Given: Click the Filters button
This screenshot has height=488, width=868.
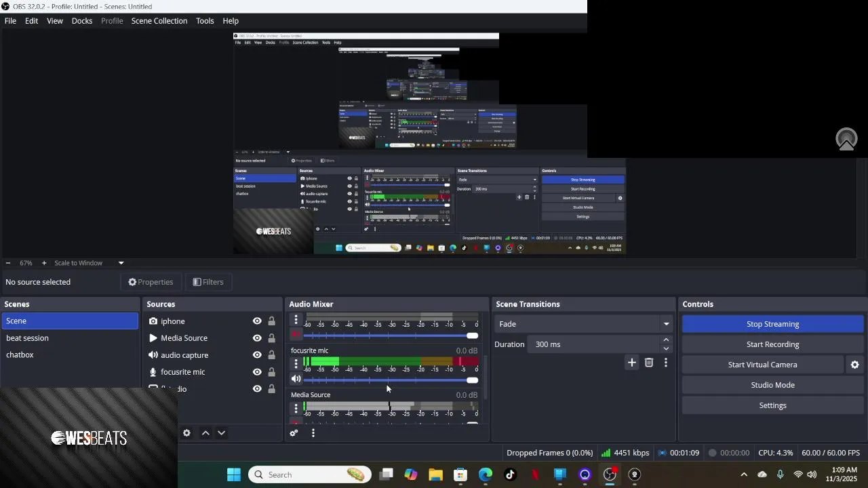Looking at the screenshot, I should click(208, 282).
